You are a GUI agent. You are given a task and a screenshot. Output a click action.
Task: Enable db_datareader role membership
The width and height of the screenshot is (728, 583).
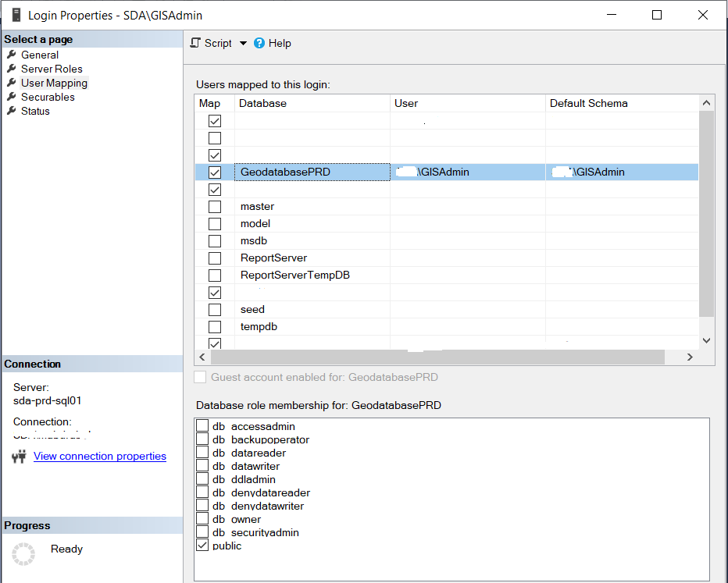coord(202,453)
